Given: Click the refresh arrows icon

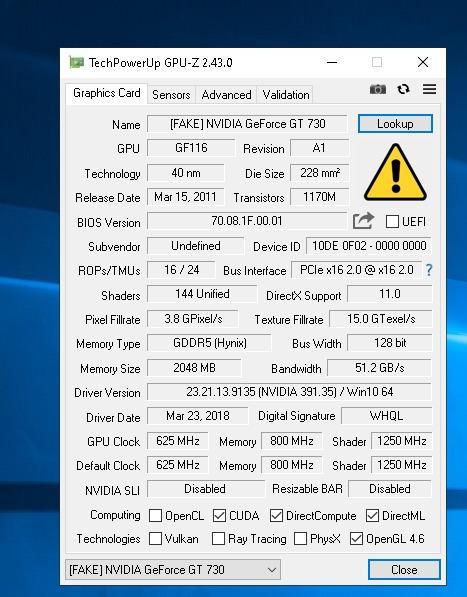Looking at the screenshot, I should point(403,89).
